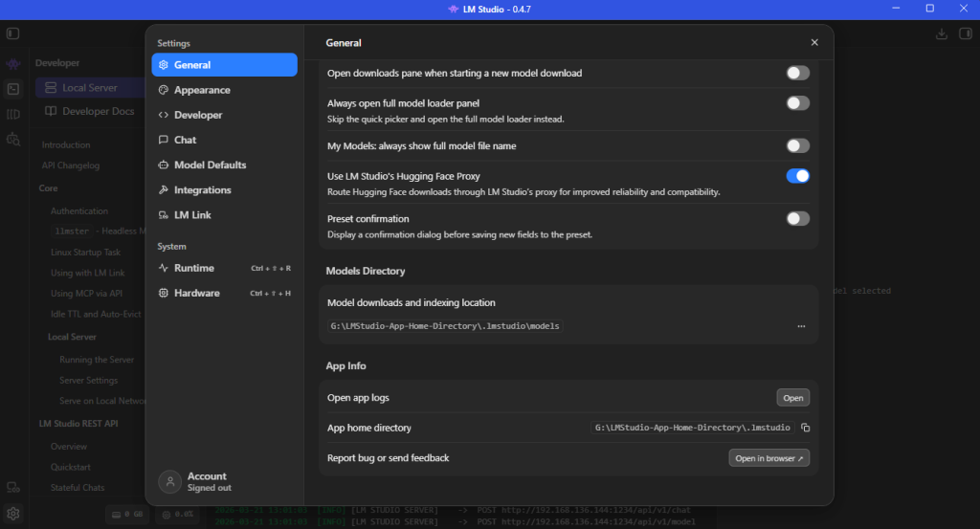The height and width of the screenshot is (529, 980).
Task: Open the model search icon in sidebar
Action: coord(12,139)
